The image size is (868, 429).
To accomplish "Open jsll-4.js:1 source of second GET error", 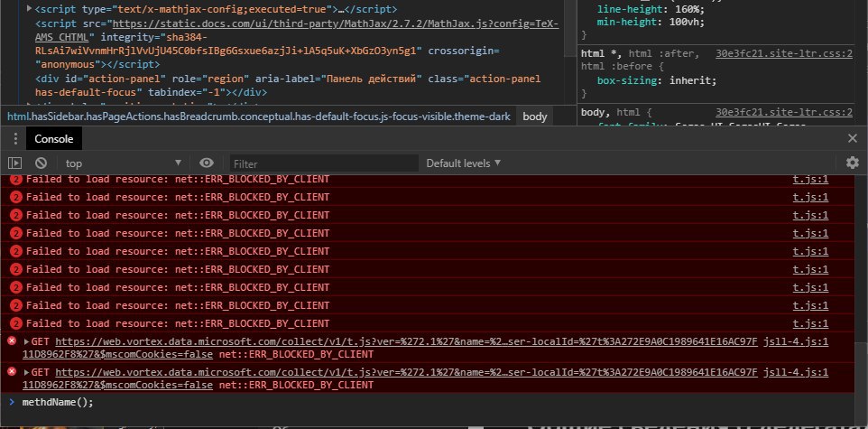I will tap(796, 372).
